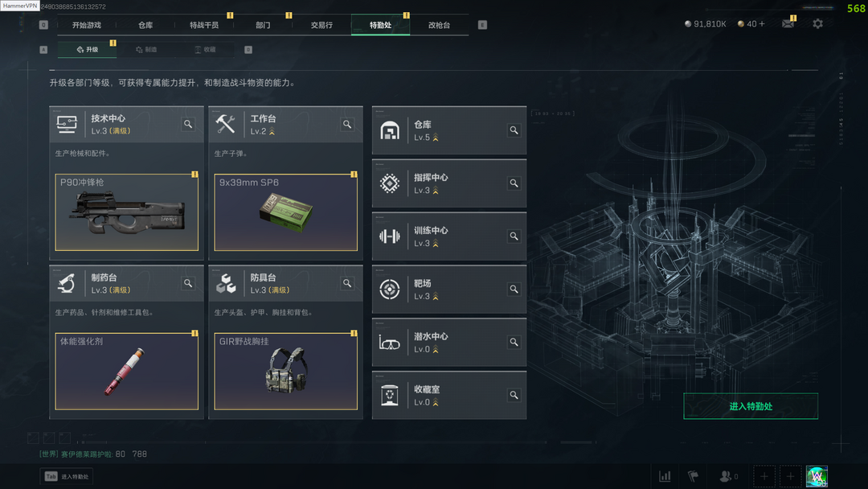The image size is (868, 489).
Task: Click the flag icon in bottom bar
Action: tap(693, 476)
